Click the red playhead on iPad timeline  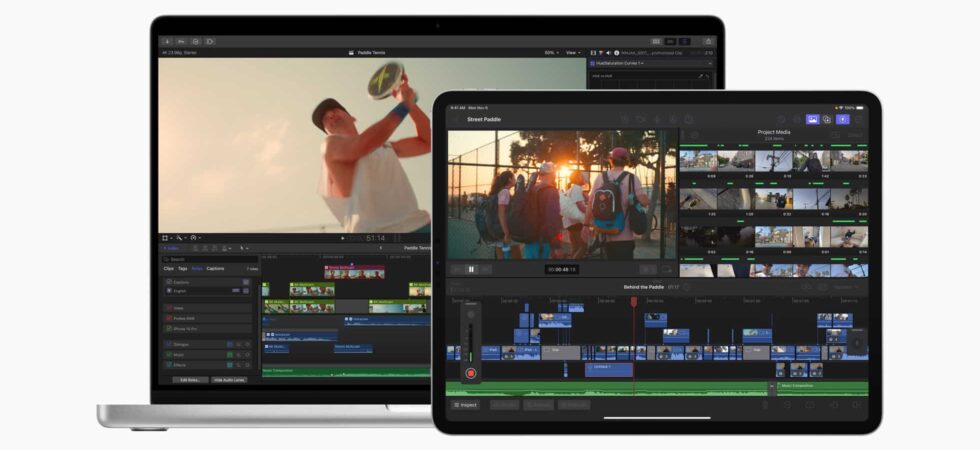[x=633, y=301]
